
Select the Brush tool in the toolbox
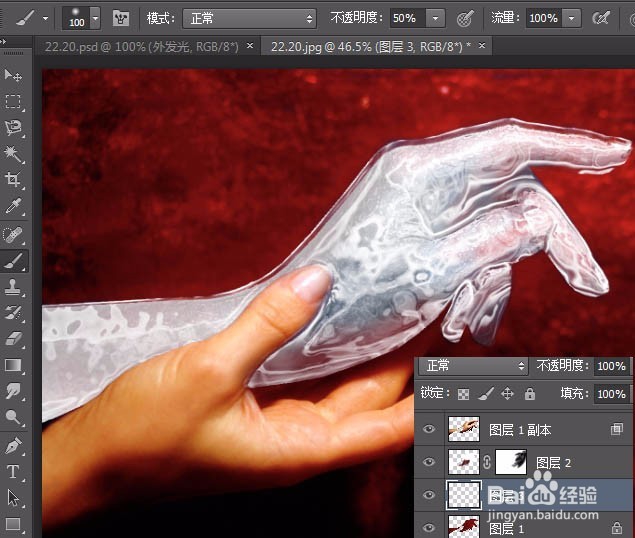pos(13,261)
